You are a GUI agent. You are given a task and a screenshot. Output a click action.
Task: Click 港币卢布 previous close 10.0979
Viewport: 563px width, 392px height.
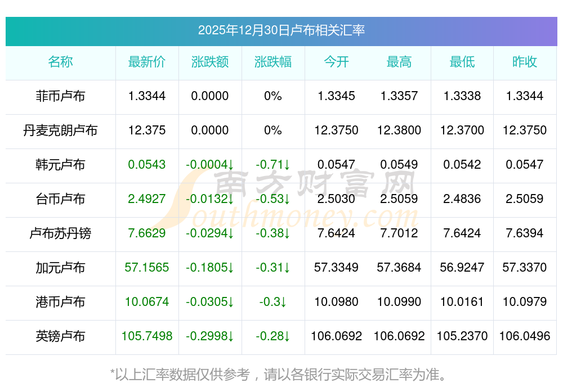(525, 301)
